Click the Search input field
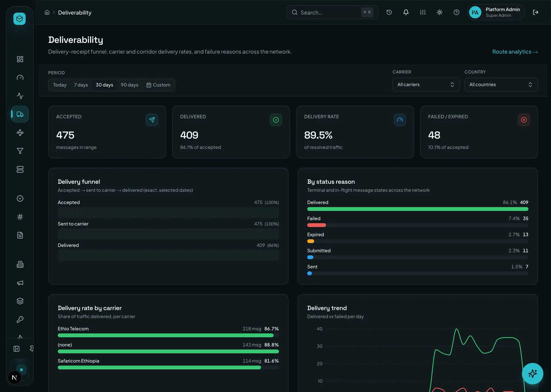The image size is (551, 392). (x=332, y=12)
